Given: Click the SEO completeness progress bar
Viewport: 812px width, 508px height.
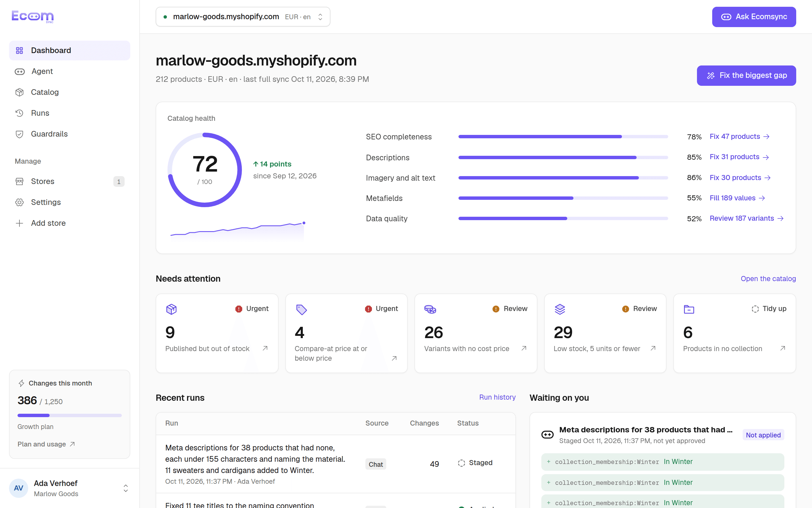Looking at the screenshot, I should (x=563, y=137).
